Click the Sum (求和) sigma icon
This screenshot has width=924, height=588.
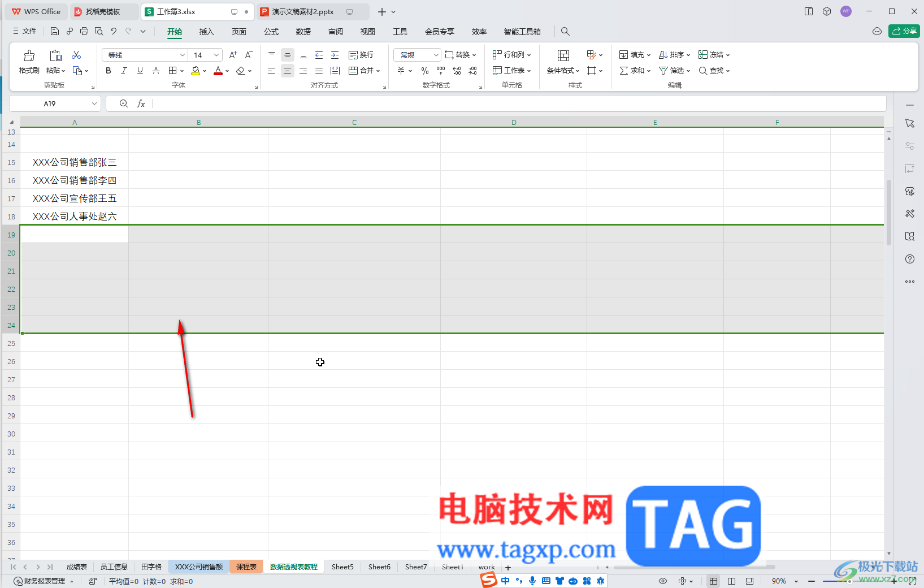click(624, 71)
